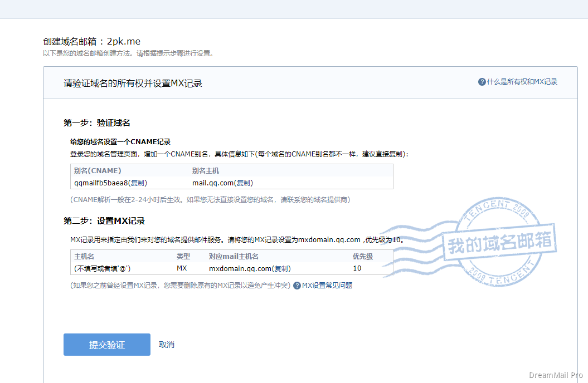Click the 提交验证 submit button
The image size is (588, 383).
click(x=107, y=345)
